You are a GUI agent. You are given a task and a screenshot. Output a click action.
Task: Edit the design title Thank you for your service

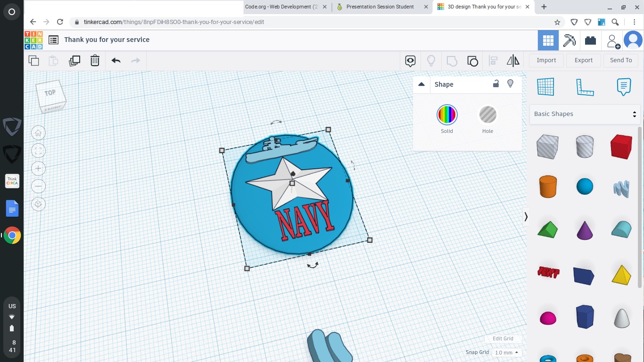click(x=107, y=40)
